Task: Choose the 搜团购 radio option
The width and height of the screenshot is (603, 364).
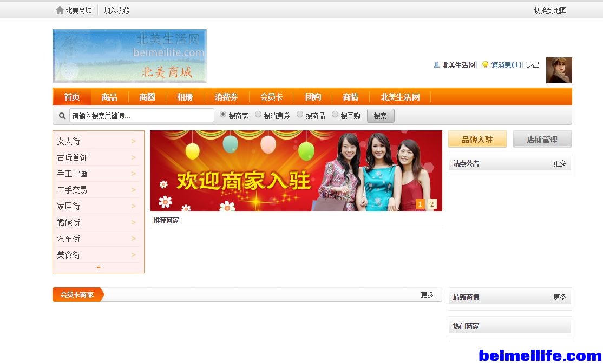Action: click(x=335, y=115)
